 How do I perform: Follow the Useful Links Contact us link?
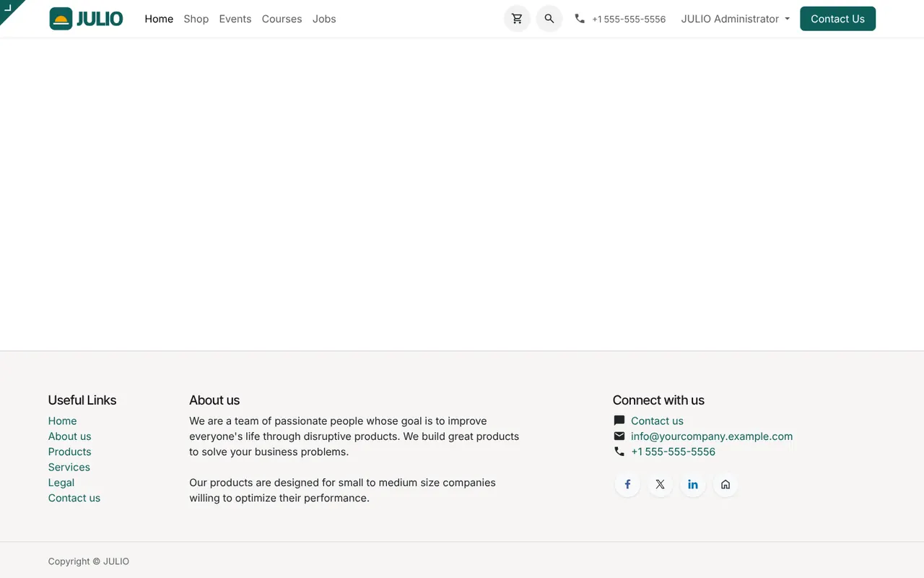point(74,498)
